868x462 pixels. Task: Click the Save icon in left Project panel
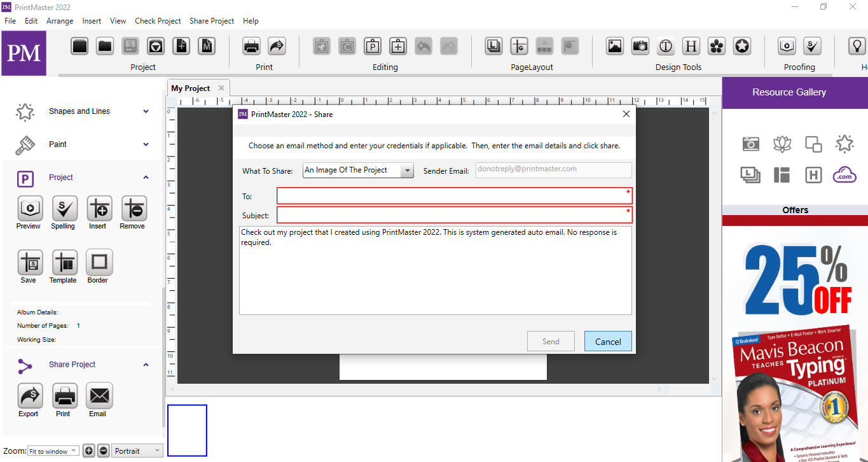pyautogui.click(x=29, y=262)
